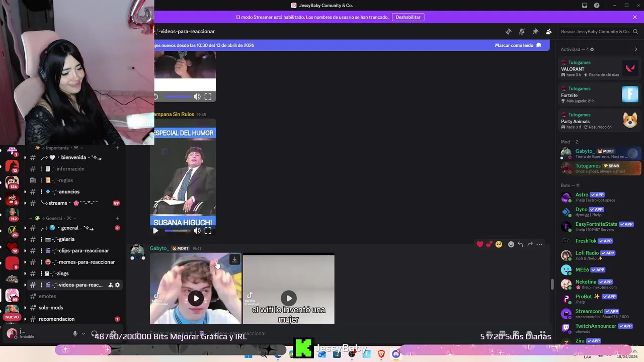Open the Nekotina bot profile
This screenshot has height=362, width=644.
pyautogui.click(x=600, y=284)
